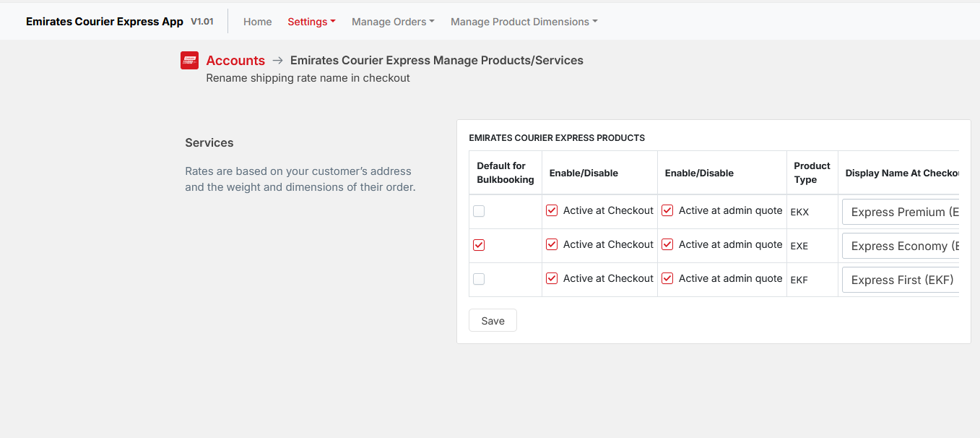Screen dimensions: 980x438
Task: Click the V1.01 version label
Action: (x=202, y=22)
